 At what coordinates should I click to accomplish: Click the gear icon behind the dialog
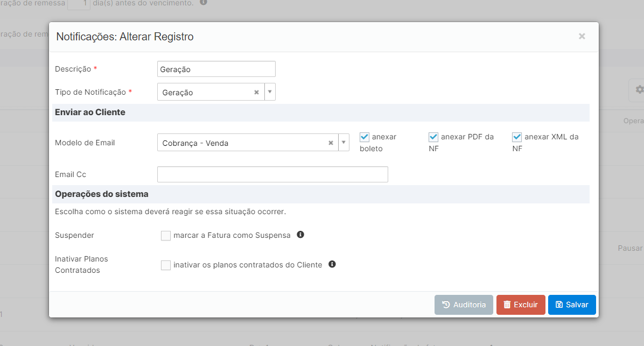click(639, 90)
